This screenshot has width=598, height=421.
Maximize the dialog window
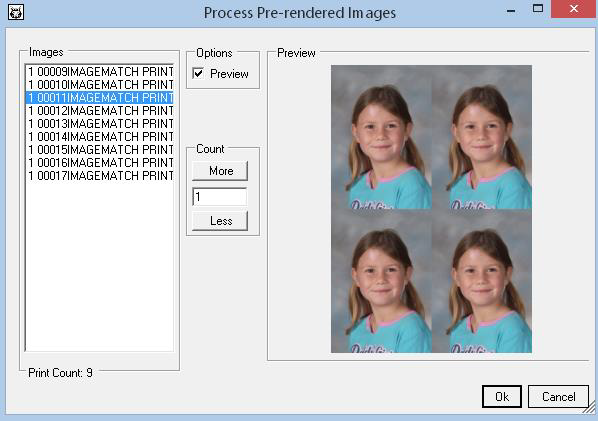(538, 9)
